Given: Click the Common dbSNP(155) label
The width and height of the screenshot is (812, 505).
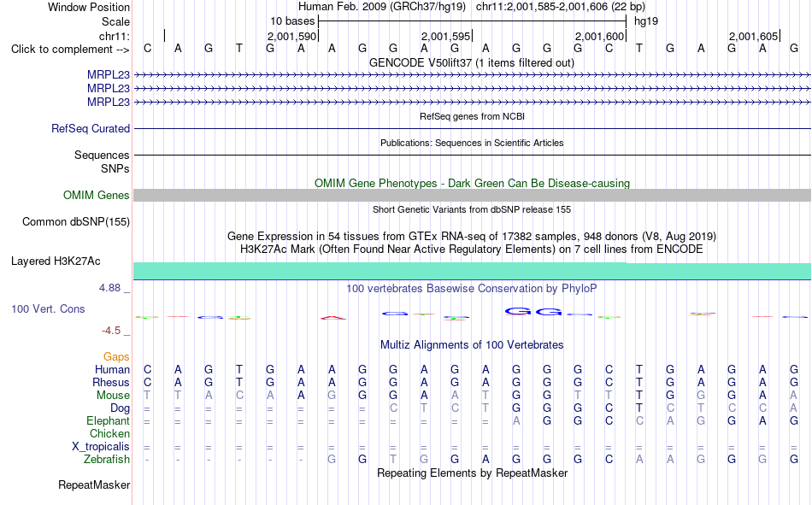Looking at the screenshot, I should click(x=76, y=221).
